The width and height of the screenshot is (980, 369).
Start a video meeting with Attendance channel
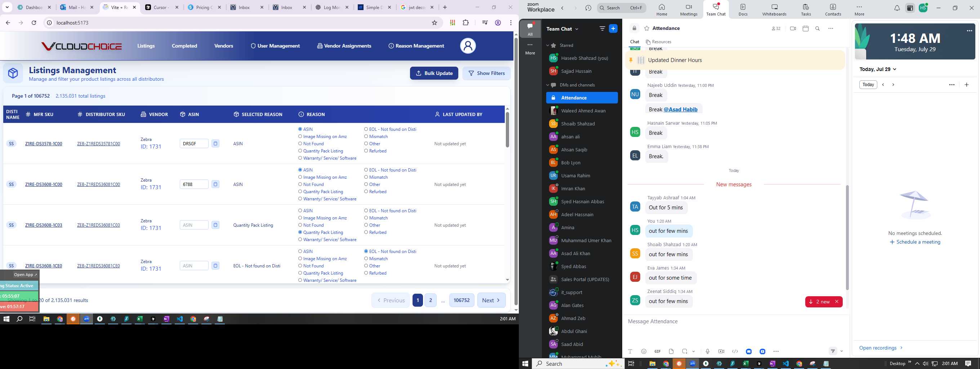(x=793, y=28)
